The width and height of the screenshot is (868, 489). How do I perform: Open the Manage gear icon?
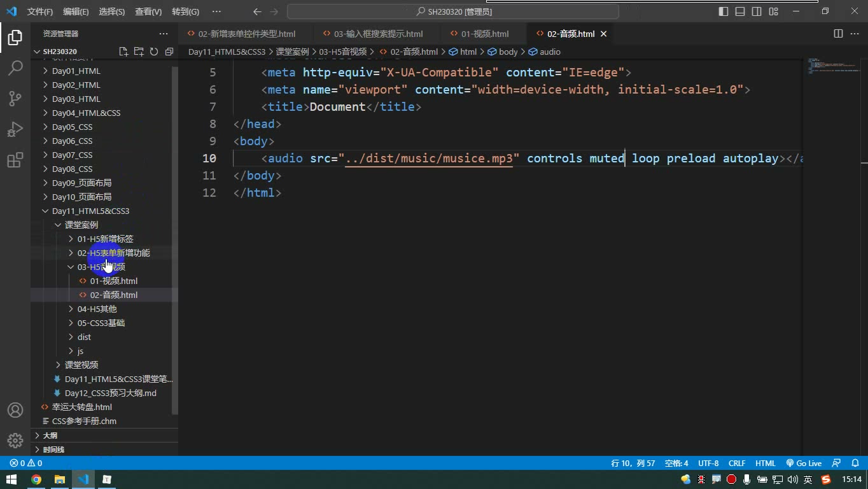click(15, 441)
